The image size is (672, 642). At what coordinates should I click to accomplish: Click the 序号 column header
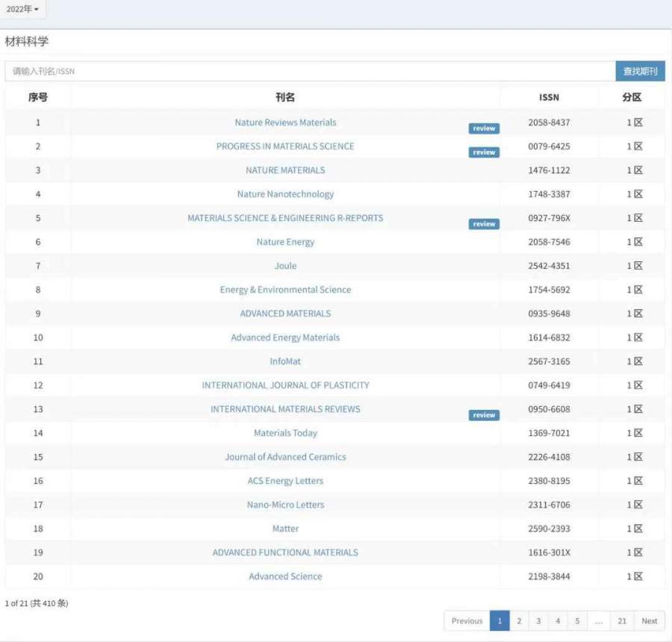click(x=38, y=97)
